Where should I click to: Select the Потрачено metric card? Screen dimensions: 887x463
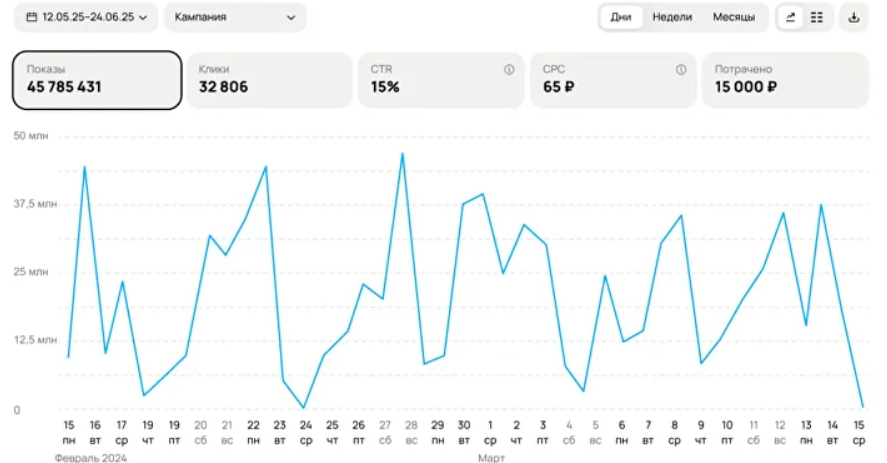785,79
